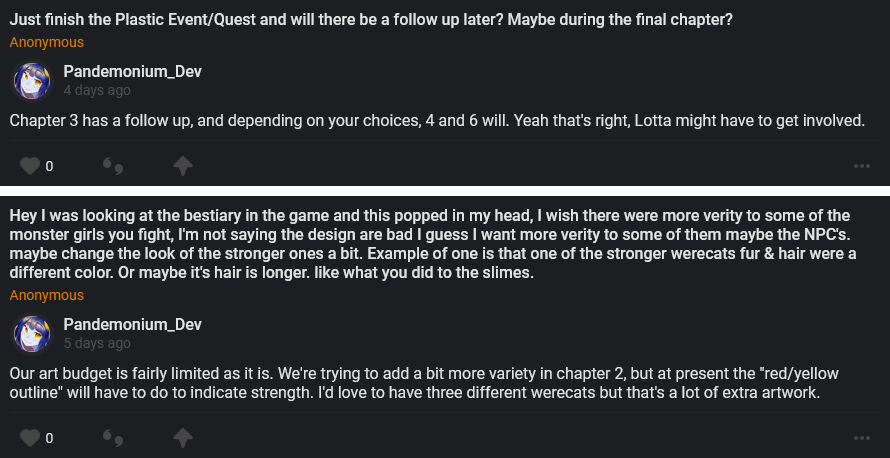Click the Pandemonium_Dev avatar dated 4 days ago

[32, 80]
